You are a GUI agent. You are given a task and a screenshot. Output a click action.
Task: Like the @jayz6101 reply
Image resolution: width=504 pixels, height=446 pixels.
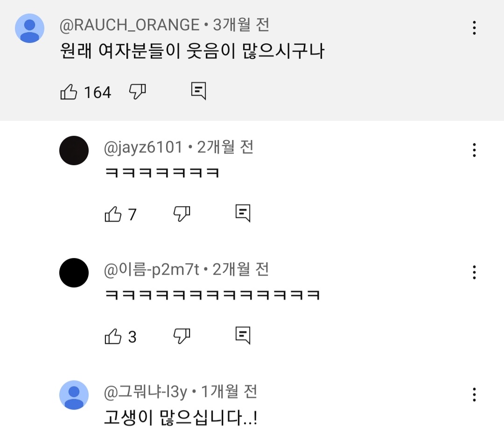click(x=113, y=214)
